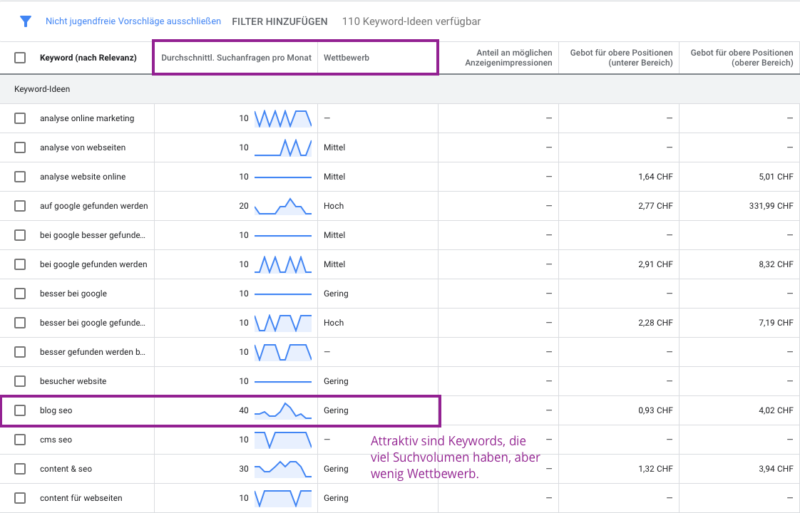Viewport: 800px width, 513px height.
Task: Check the 'content für webseiten' checkbox
Action: tap(20, 498)
